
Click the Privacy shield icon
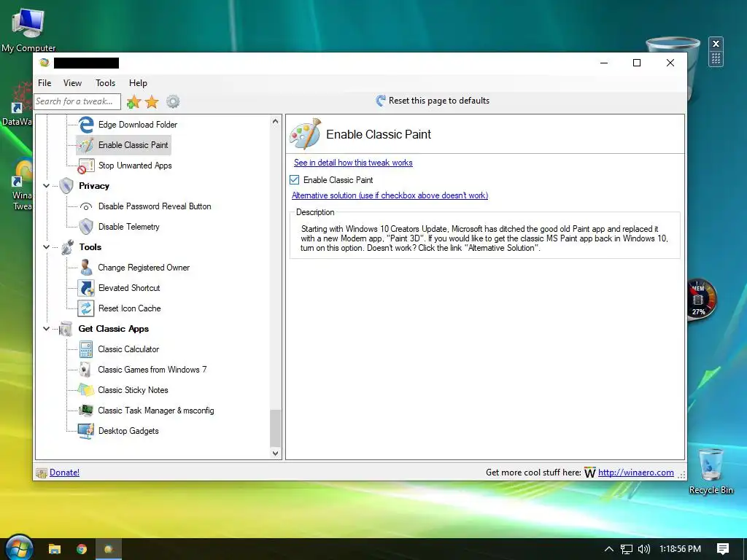tap(66, 186)
